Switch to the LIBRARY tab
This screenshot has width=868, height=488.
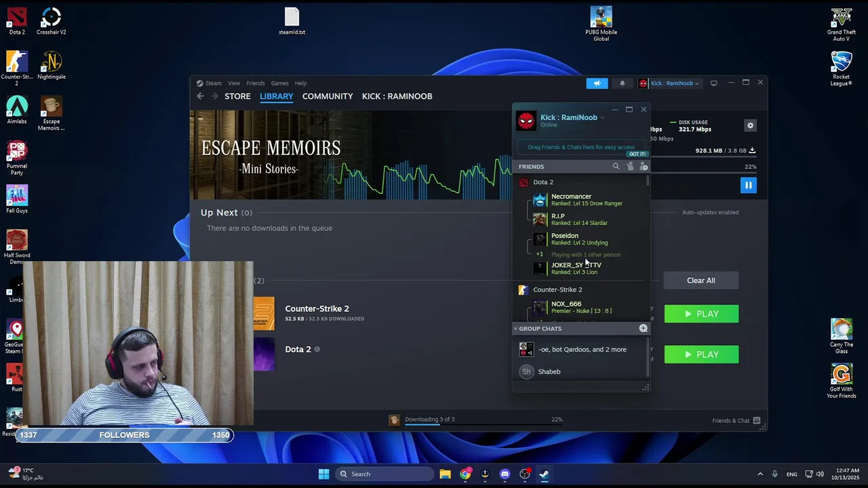click(277, 96)
